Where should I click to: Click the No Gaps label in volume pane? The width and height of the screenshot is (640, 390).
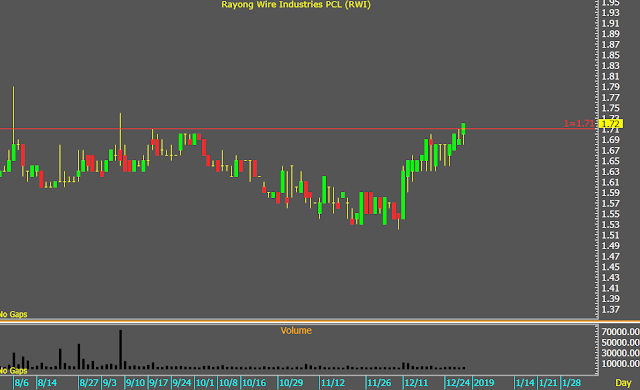13,370
